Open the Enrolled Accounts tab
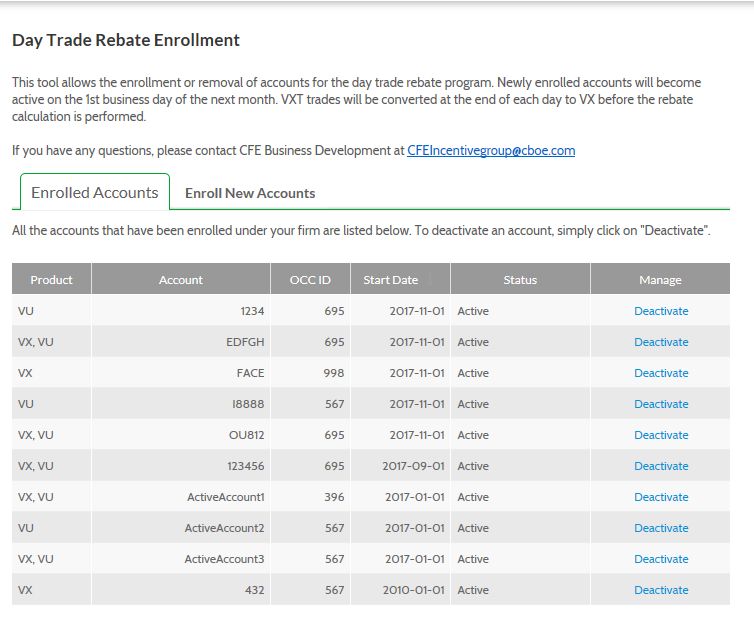 click(x=95, y=192)
